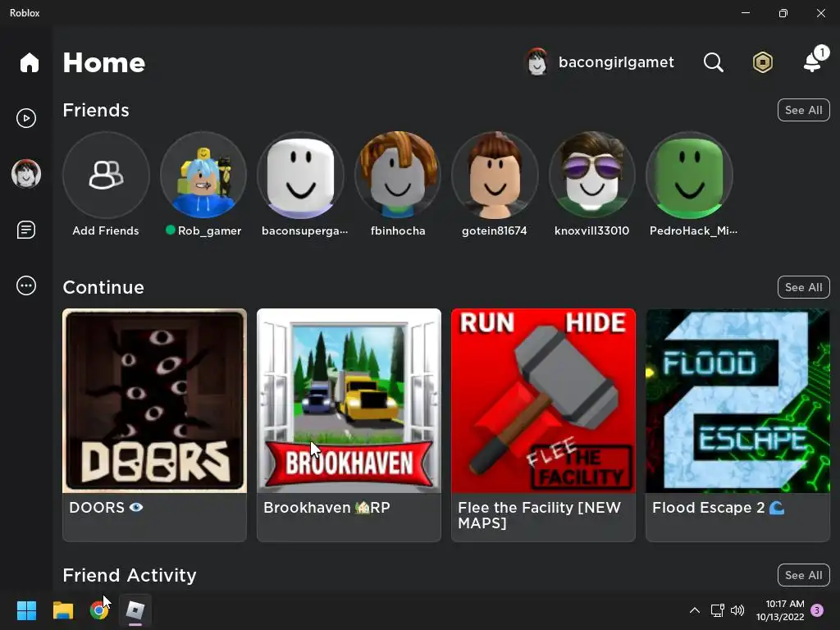Open the DOORS game thumbnail

(155, 400)
